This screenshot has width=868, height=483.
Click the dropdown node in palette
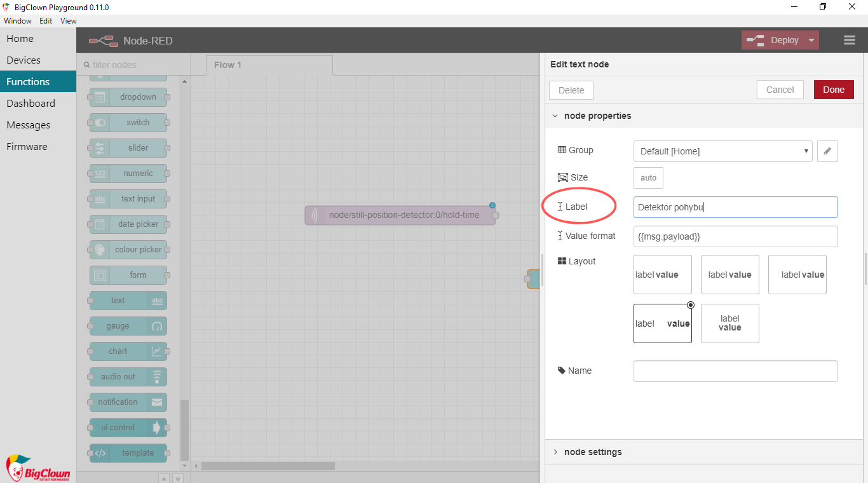(128, 97)
